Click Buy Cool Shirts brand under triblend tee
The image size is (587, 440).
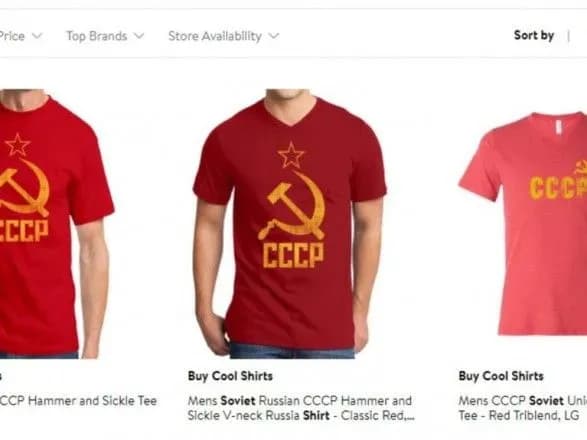[501, 376]
